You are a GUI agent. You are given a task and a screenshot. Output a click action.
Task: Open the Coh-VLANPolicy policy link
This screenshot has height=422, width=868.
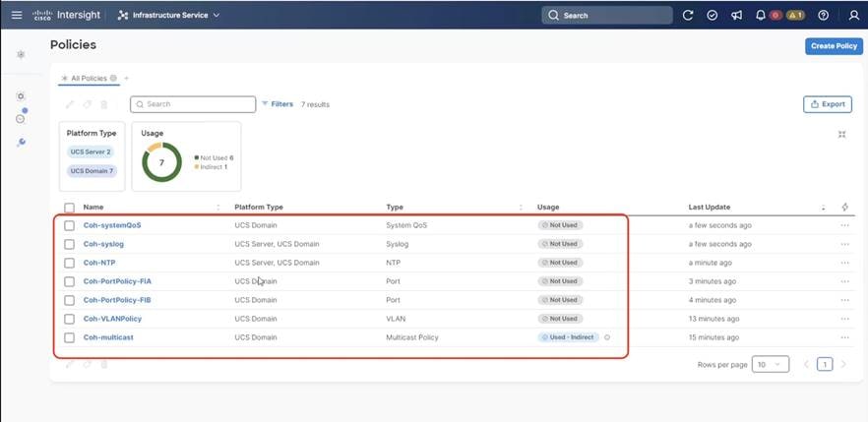(x=112, y=319)
